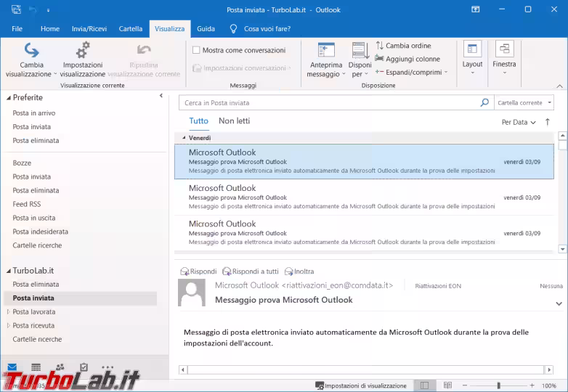
Task: Open the Disponi per arrangement icon
Action: (360, 50)
